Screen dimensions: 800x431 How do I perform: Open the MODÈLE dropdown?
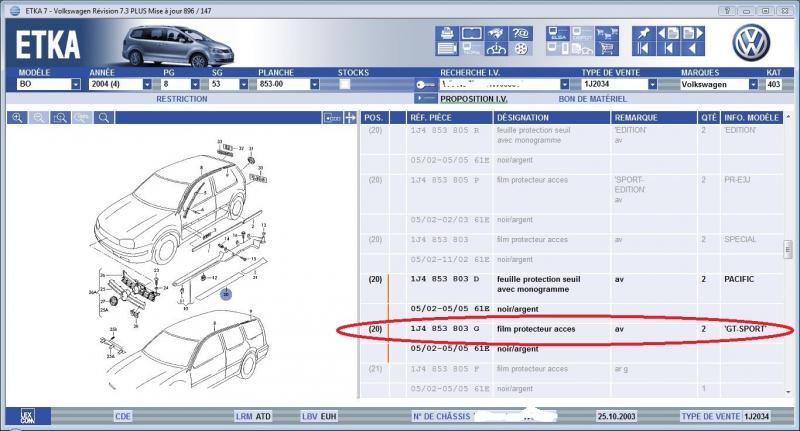pyautogui.click(x=76, y=84)
